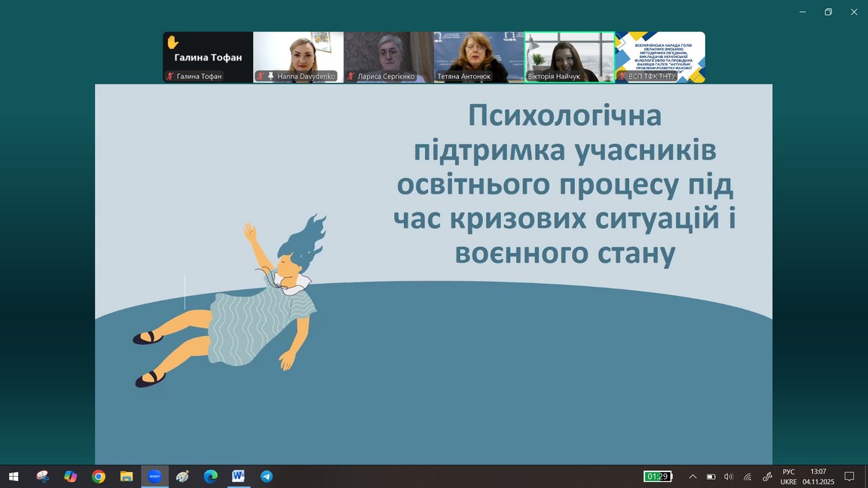Click the Windows Start button
The image size is (868, 488).
click(x=14, y=476)
